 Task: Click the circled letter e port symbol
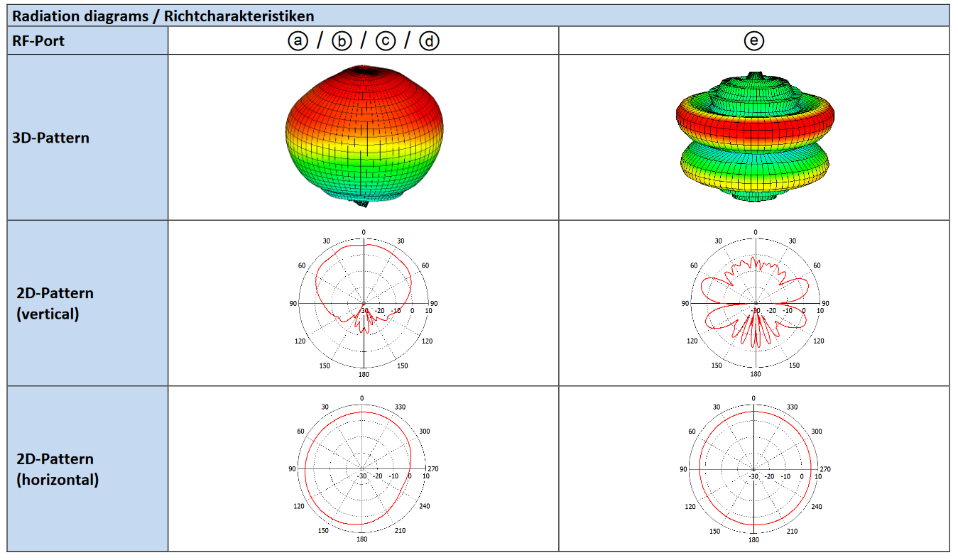753,41
